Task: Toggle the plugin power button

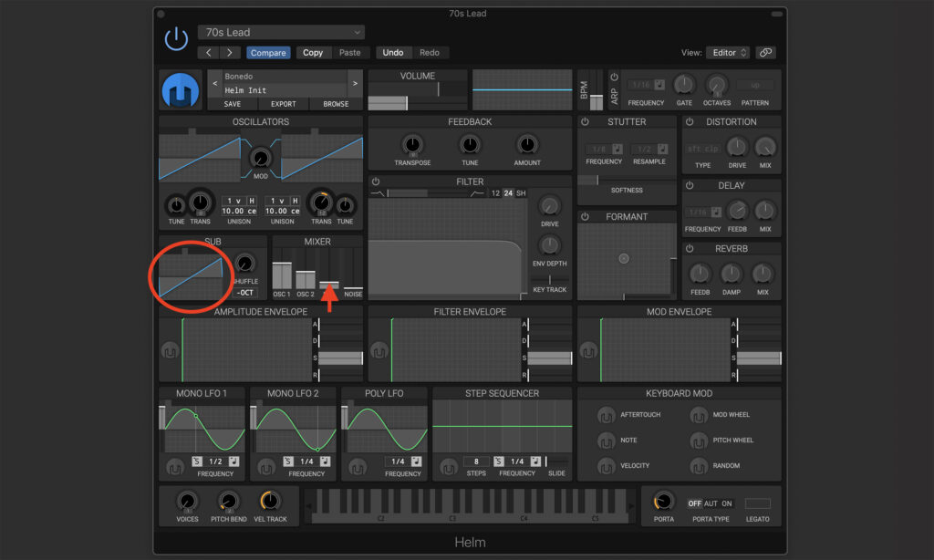Action: [176, 39]
